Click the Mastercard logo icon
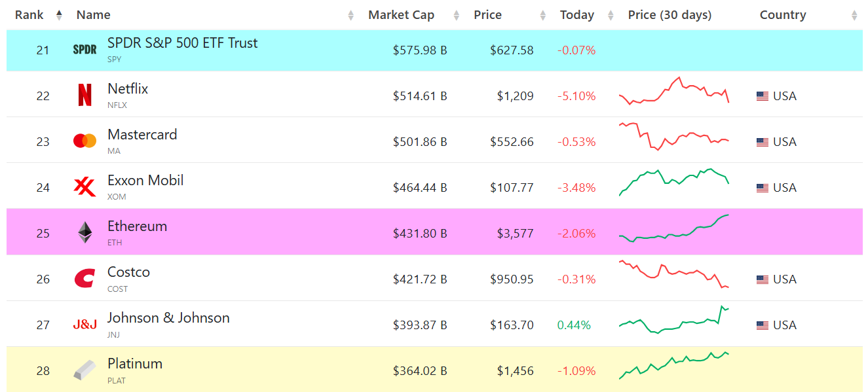 (x=85, y=141)
